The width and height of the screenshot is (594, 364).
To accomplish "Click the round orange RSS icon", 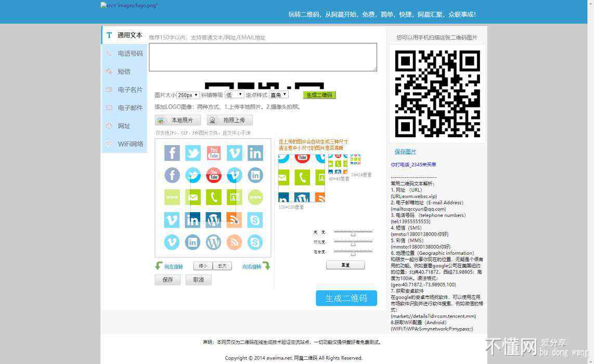I will click(x=235, y=242).
